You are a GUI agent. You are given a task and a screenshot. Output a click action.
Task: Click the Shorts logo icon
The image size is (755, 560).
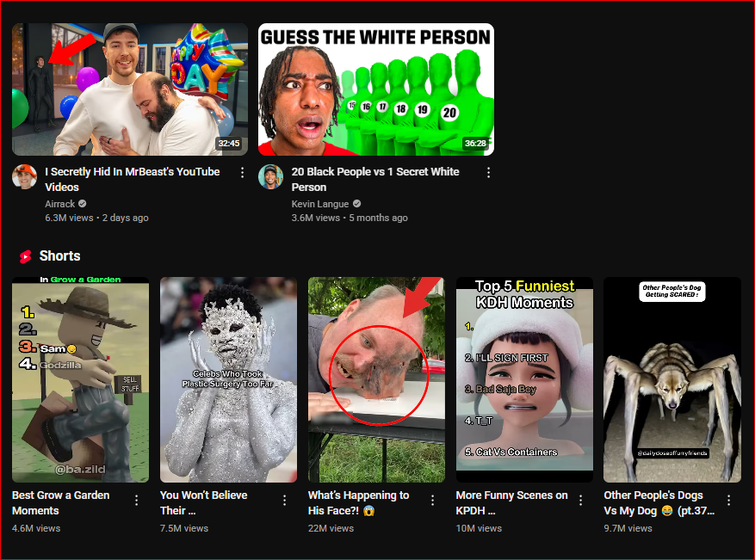tap(25, 256)
